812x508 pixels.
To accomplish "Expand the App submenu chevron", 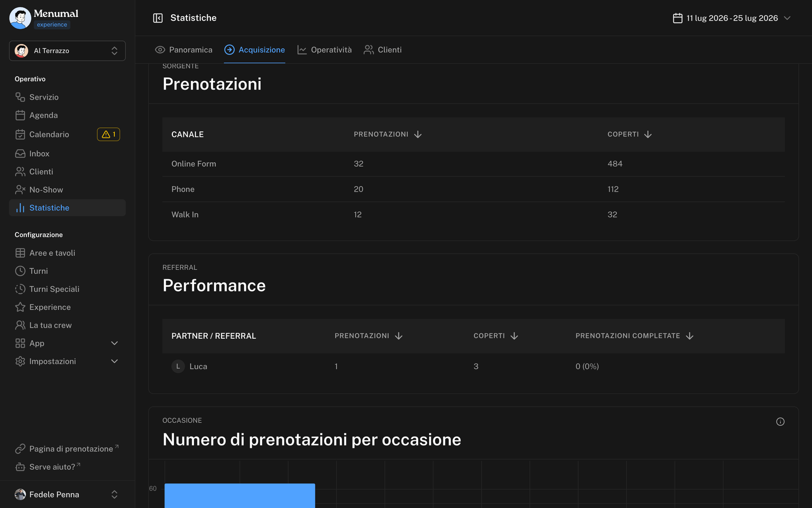I will (114, 343).
